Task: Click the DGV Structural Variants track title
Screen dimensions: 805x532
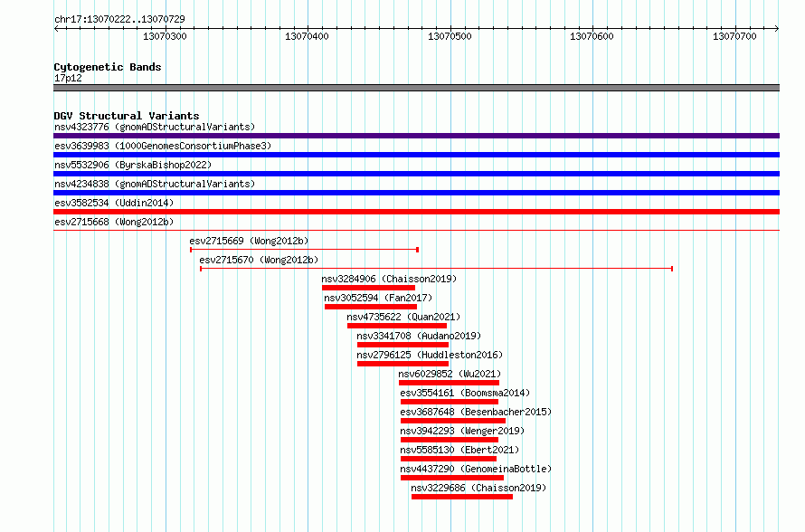Action: tap(127, 116)
